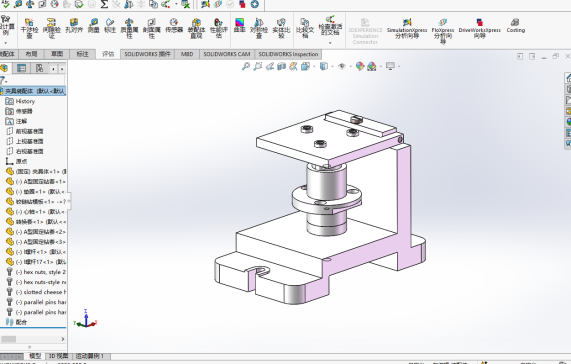Click Edit Appearance color ball

tap(360, 66)
